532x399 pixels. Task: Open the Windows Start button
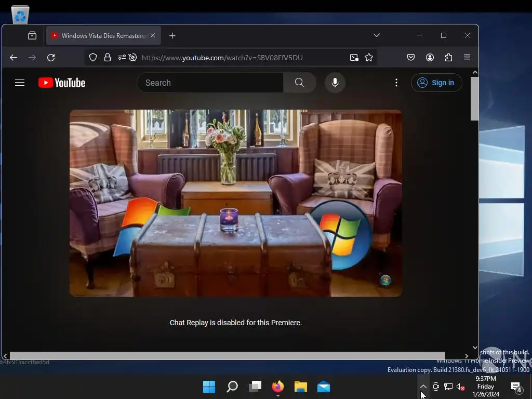[209, 387]
